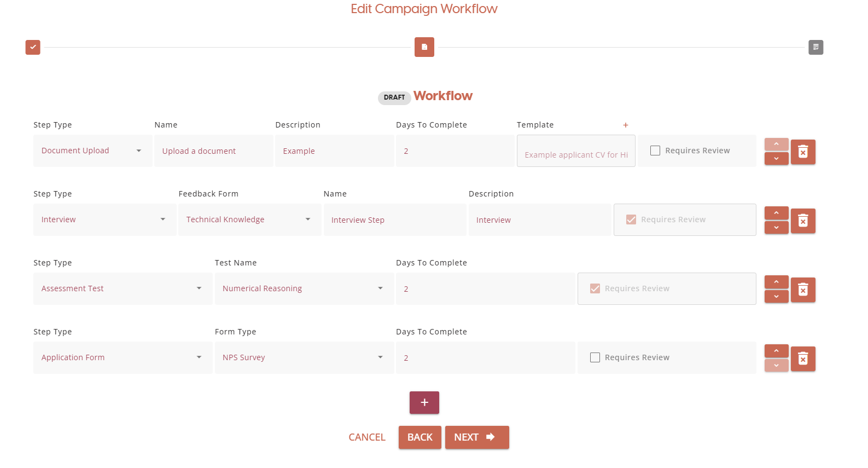The width and height of the screenshot is (868, 468).
Task: Expand the Numerical Reasoning test dropdown
Action: point(304,288)
